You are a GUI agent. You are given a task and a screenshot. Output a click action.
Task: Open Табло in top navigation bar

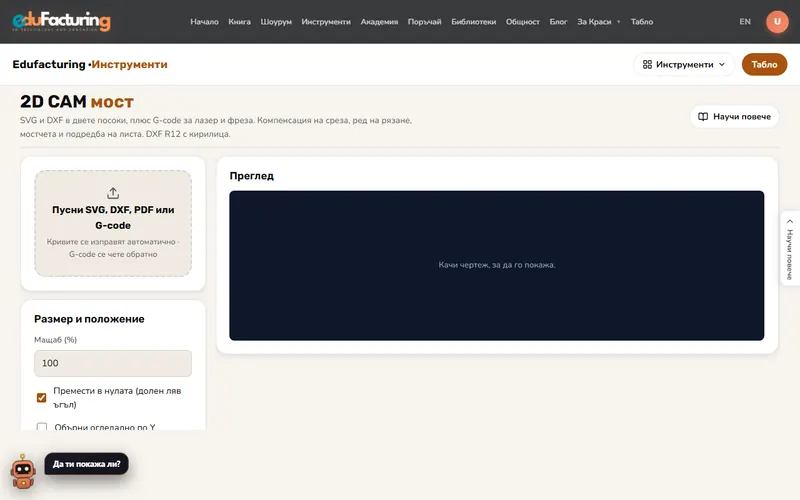pos(642,22)
